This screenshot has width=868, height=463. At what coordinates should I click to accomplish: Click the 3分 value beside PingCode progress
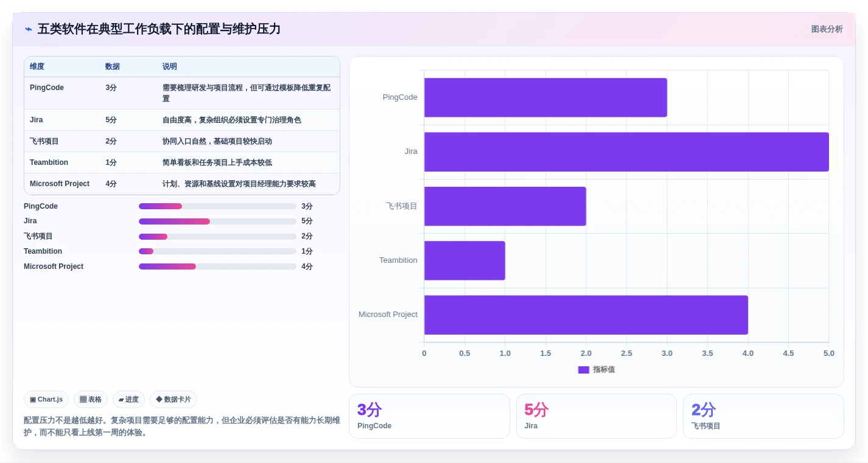[307, 206]
